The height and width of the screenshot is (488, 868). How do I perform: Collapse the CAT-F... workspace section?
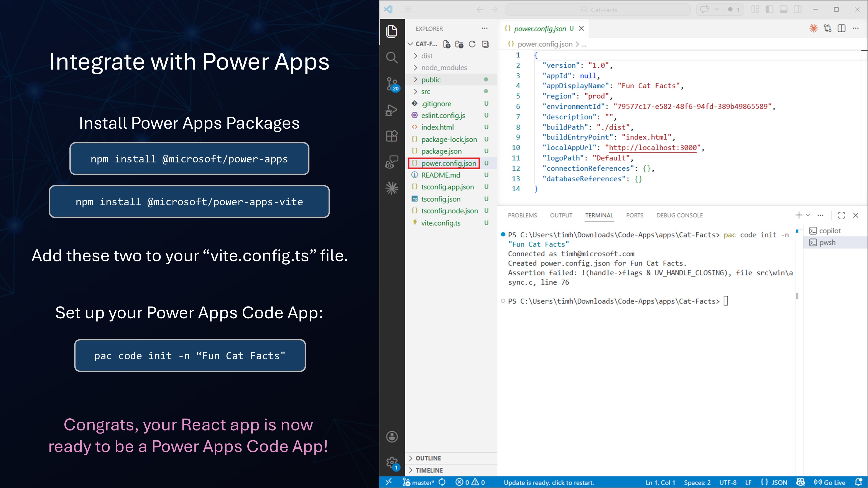point(422,44)
